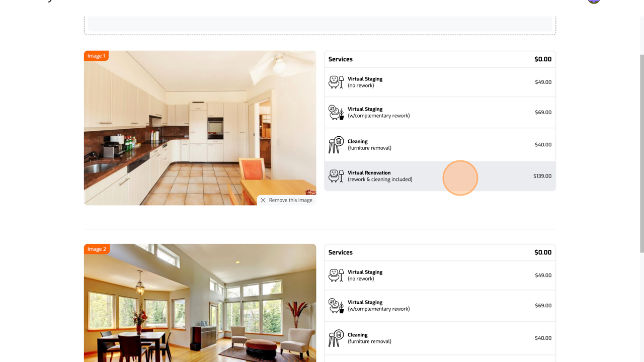Screen dimensions: 644x362
Task: Click the X icon beside Remove this image
Action: coord(263,200)
